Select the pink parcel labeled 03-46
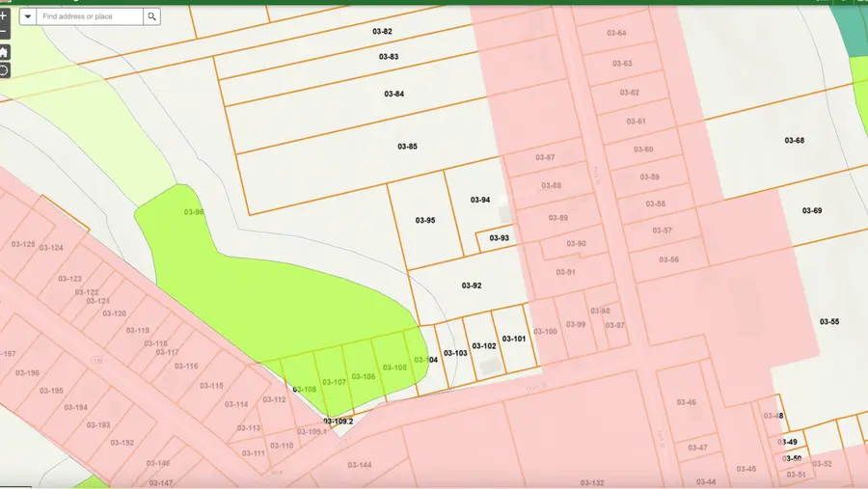 [x=686, y=402]
